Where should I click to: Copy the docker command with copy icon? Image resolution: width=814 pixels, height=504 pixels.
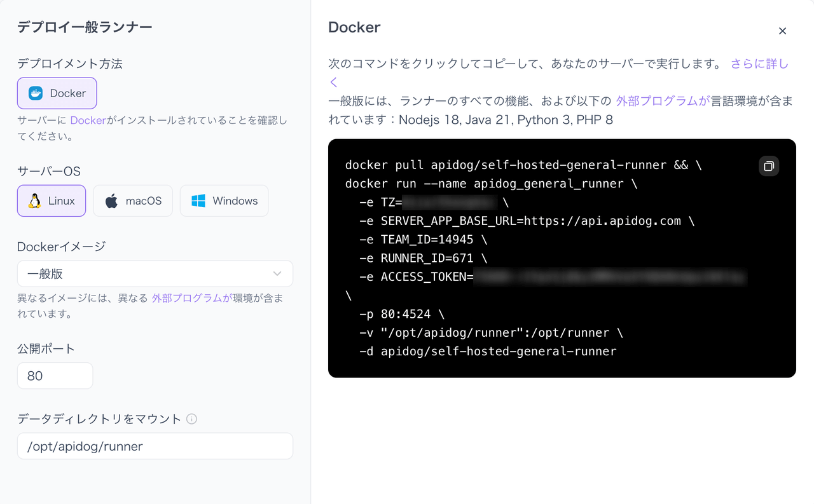(769, 166)
